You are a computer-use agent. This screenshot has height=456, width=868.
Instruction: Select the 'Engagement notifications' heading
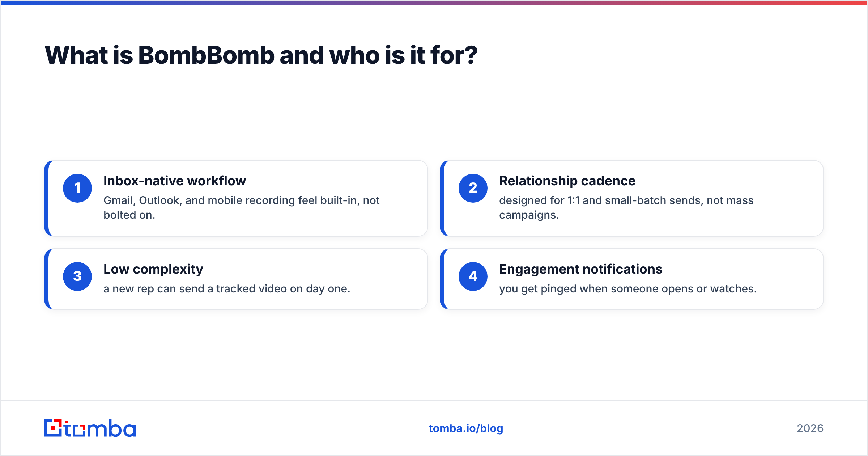pos(580,269)
